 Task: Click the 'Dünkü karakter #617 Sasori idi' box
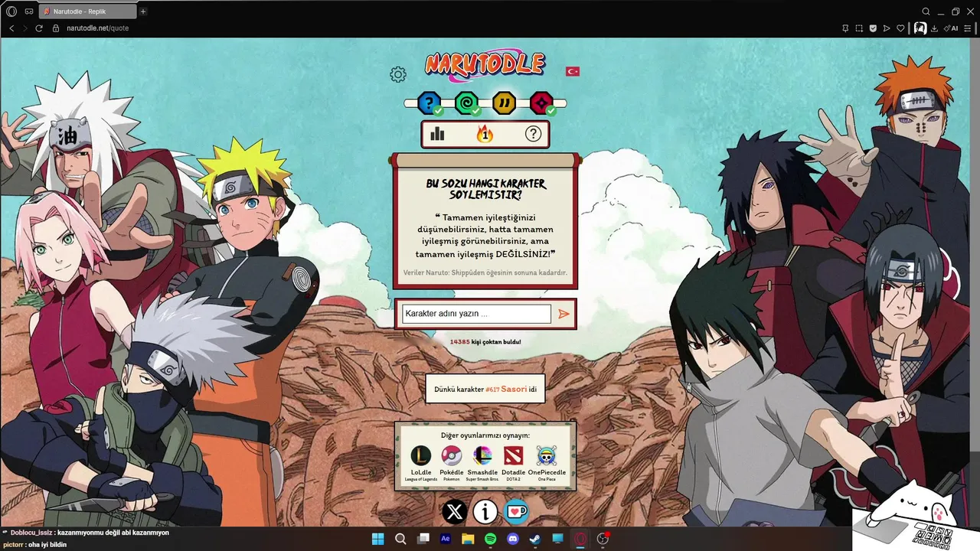click(485, 389)
